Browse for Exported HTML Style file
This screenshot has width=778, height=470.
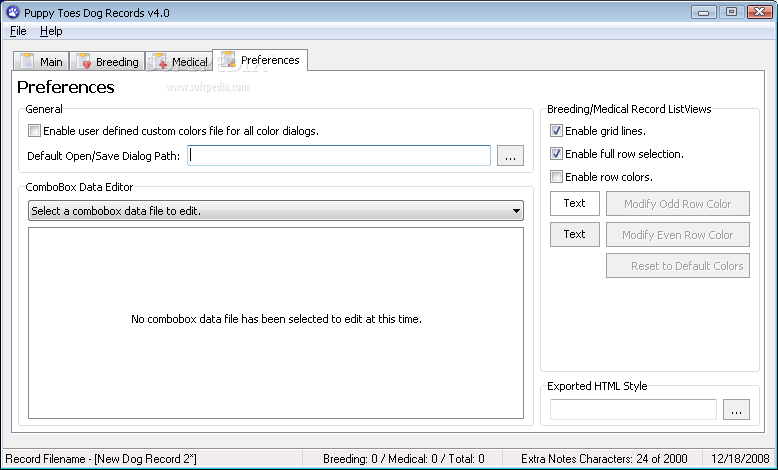(736, 409)
